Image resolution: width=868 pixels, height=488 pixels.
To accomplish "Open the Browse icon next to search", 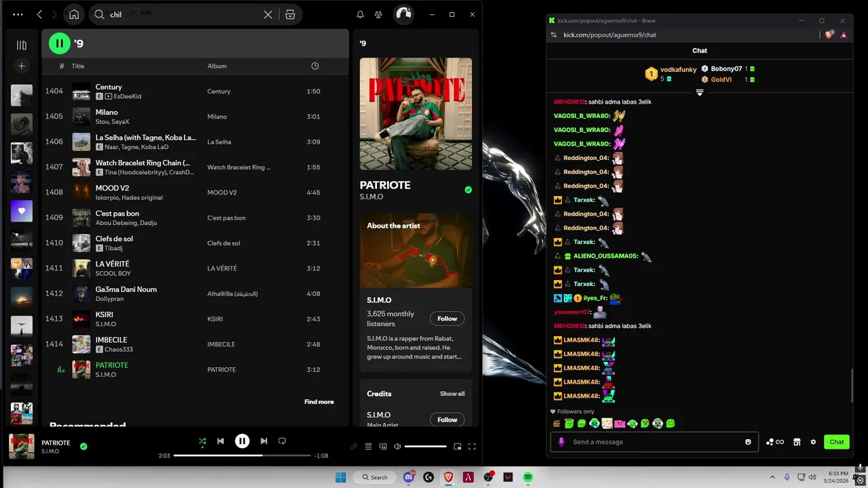I will coord(290,14).
